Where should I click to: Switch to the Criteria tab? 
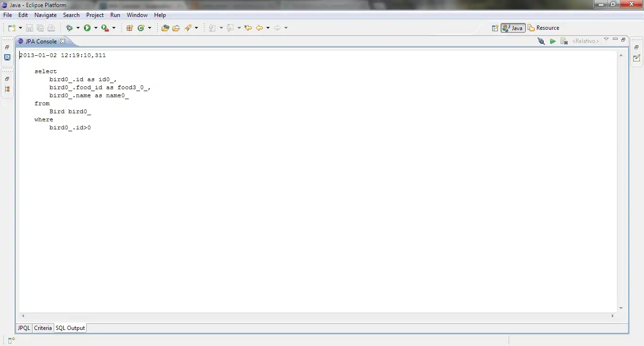click(43, 328)
